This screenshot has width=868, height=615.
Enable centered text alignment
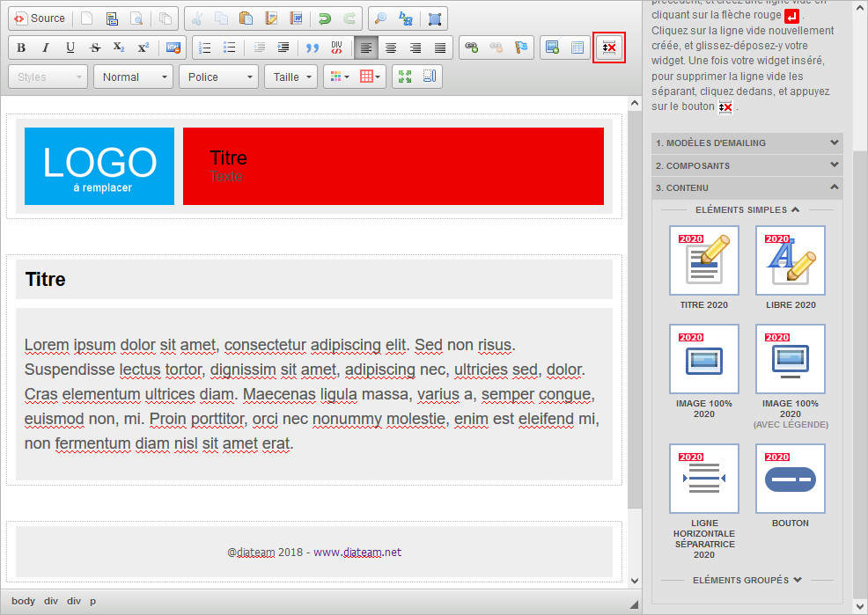click(390, 48)
